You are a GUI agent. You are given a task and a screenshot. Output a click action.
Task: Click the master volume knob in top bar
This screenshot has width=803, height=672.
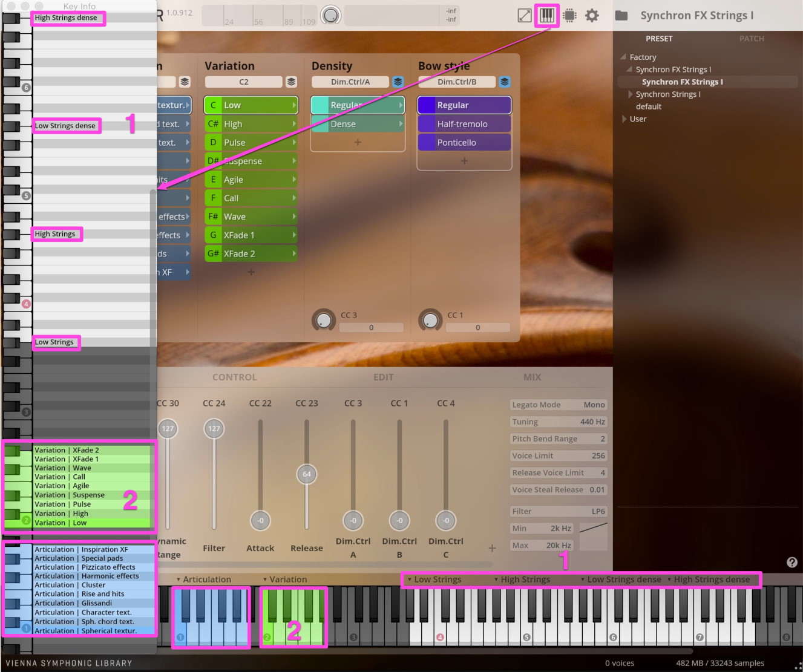pos(330,15)
